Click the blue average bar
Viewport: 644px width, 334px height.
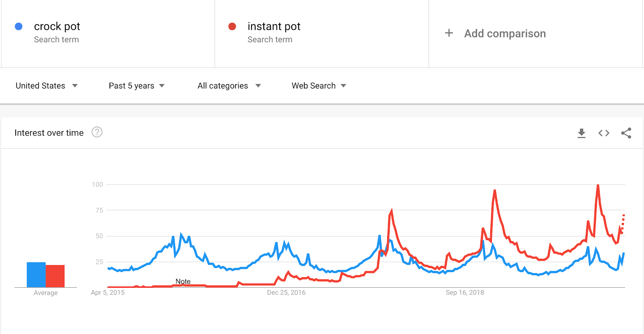36,275
